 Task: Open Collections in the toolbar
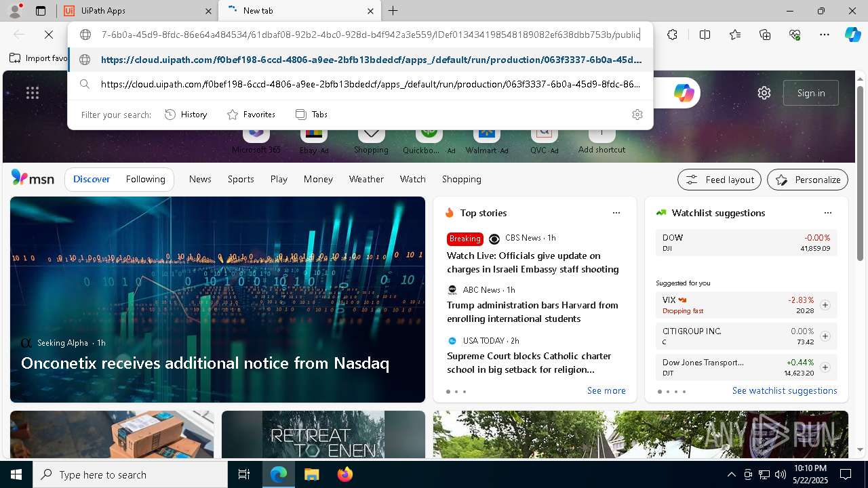coord(765,35)
